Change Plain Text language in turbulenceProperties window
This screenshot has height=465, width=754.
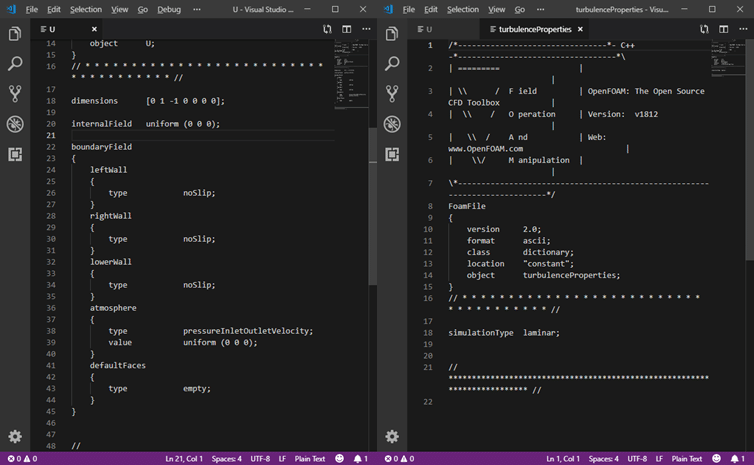pos(687,459)
